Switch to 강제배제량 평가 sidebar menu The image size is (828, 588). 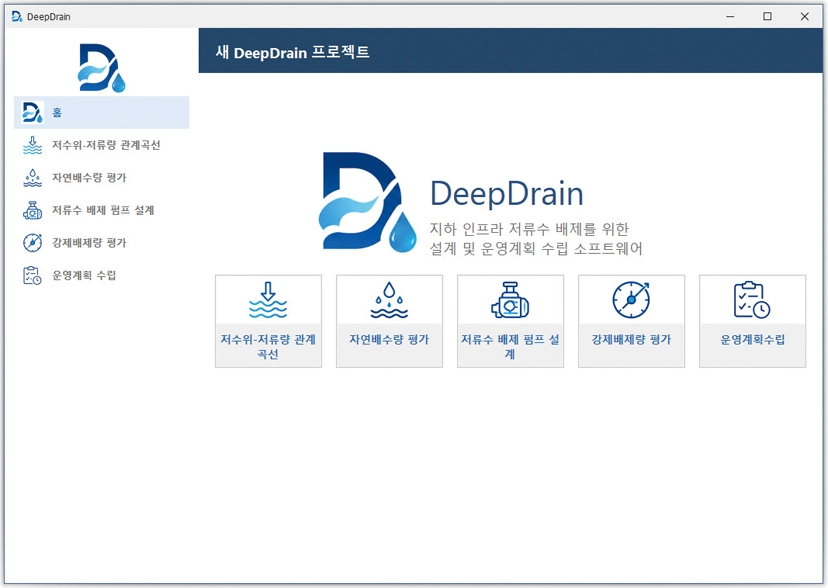[x=101, y=243]
